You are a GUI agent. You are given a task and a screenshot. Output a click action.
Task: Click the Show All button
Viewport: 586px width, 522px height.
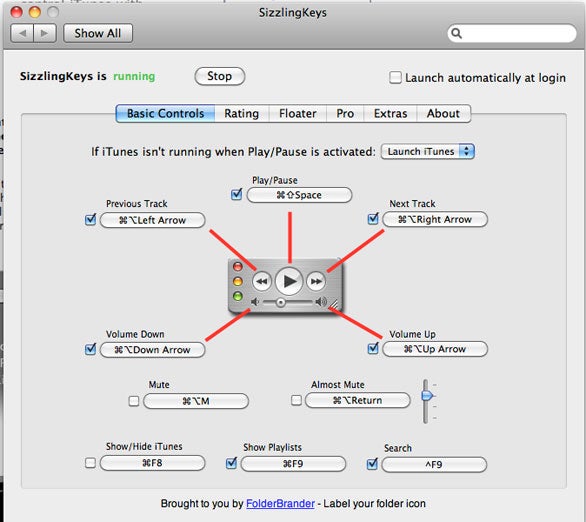98,33
